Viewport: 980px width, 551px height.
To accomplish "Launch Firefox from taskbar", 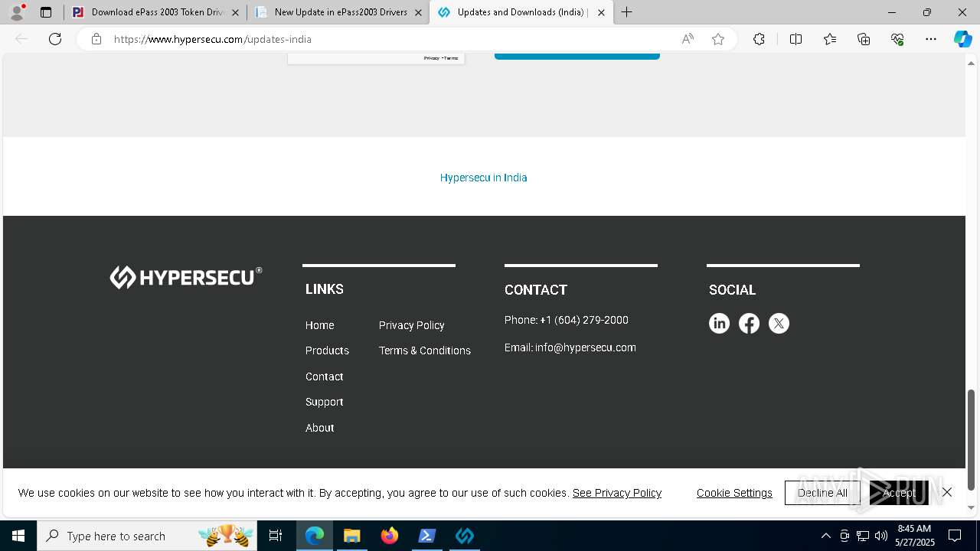I will point(390,536).
